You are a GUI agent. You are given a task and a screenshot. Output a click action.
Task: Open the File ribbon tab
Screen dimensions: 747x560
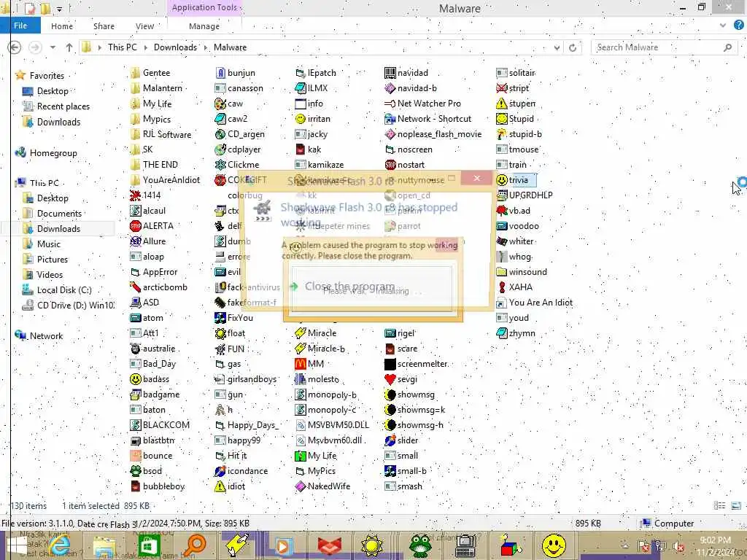coord(20,26)
